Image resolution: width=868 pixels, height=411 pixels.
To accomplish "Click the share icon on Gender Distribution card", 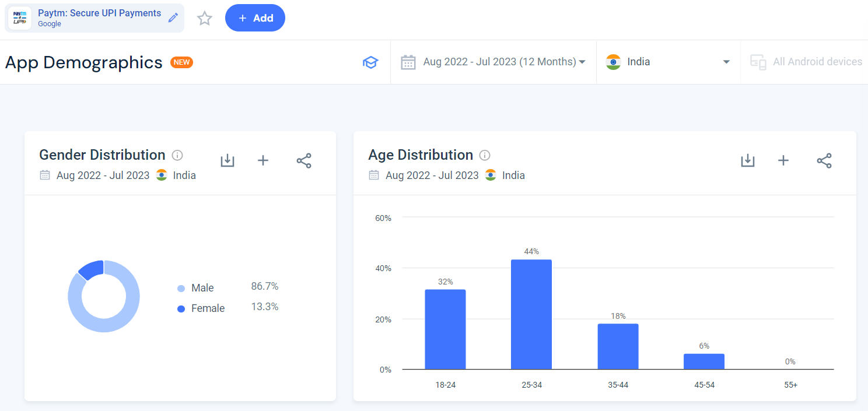I will coord(304,160).
